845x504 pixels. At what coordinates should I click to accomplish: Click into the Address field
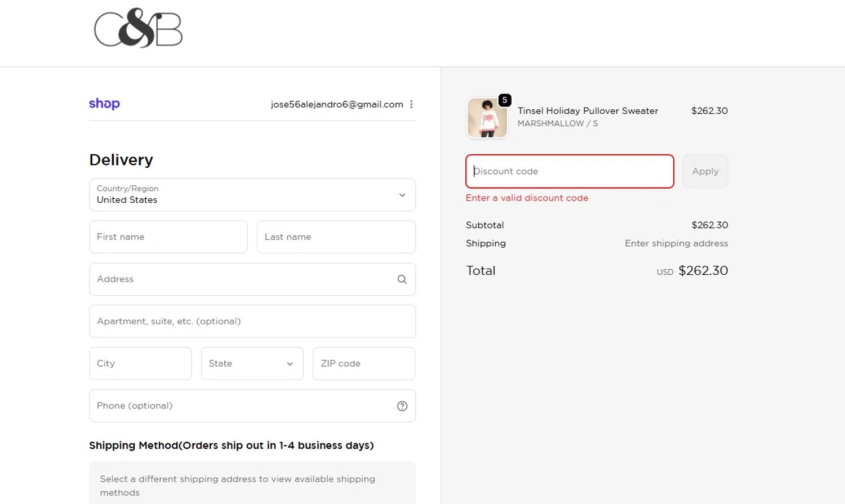coord(242,279)
